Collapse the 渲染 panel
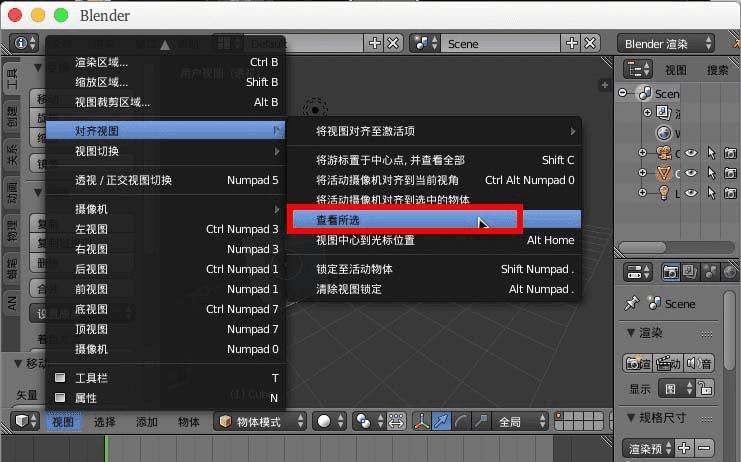Screen dimensions: 741x462 [x=630, y=333]
